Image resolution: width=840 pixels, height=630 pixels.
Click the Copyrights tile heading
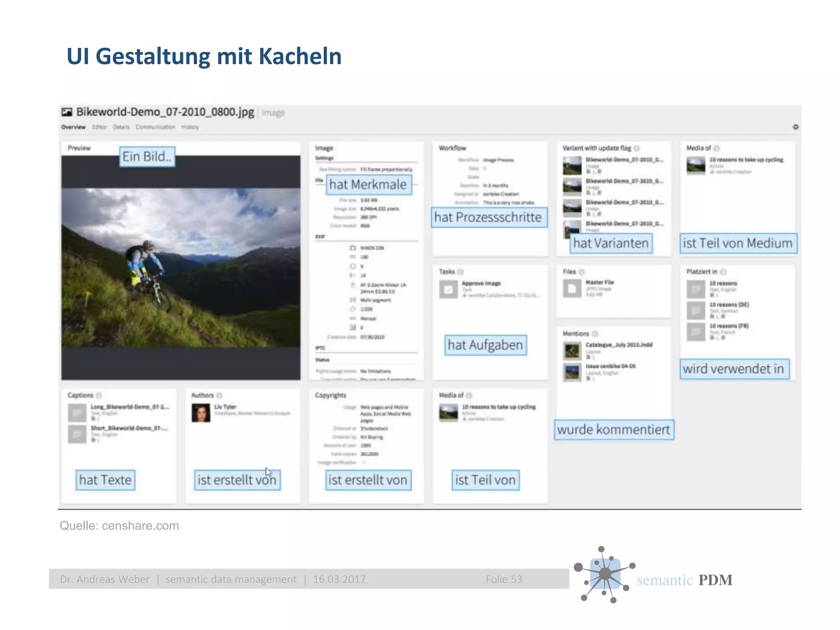(x=331, y=395)
